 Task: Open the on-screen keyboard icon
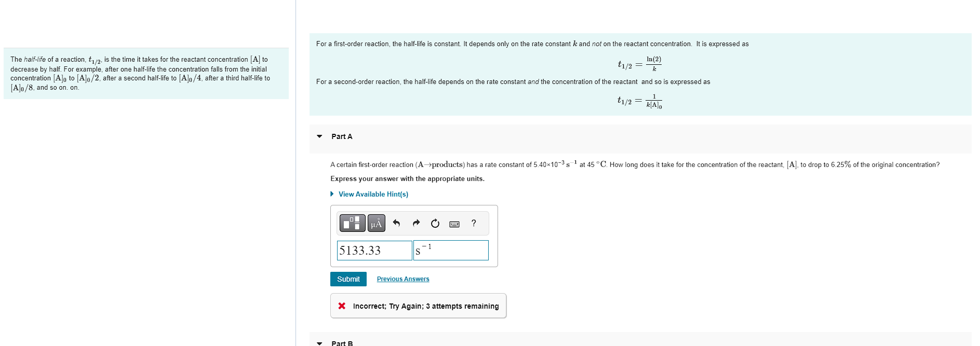pos(453,223)
